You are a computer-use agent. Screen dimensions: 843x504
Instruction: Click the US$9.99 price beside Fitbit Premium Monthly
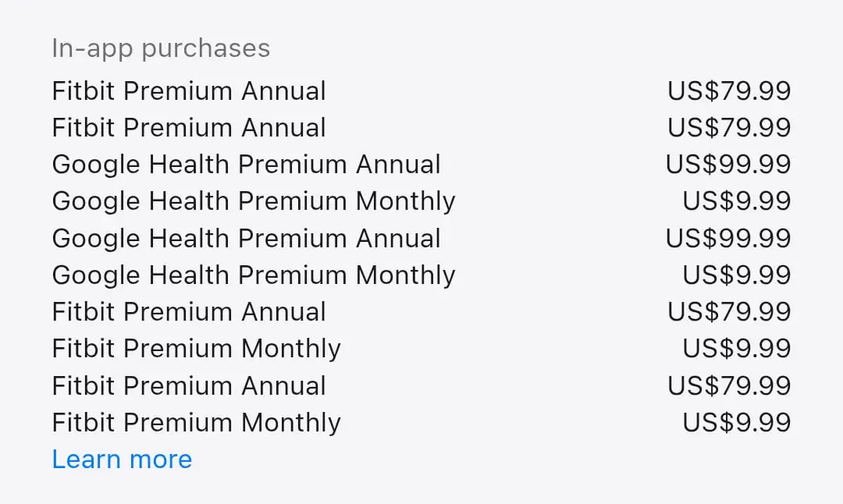point(736,348)
